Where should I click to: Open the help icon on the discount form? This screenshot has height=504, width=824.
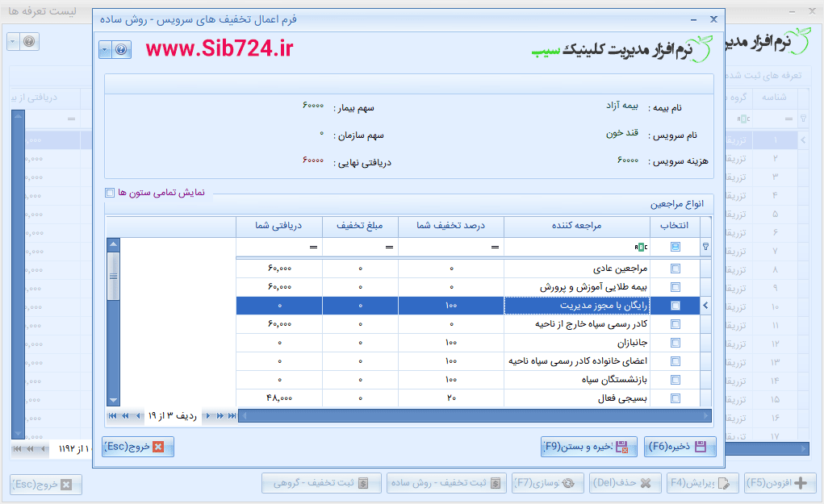[119, 49]
